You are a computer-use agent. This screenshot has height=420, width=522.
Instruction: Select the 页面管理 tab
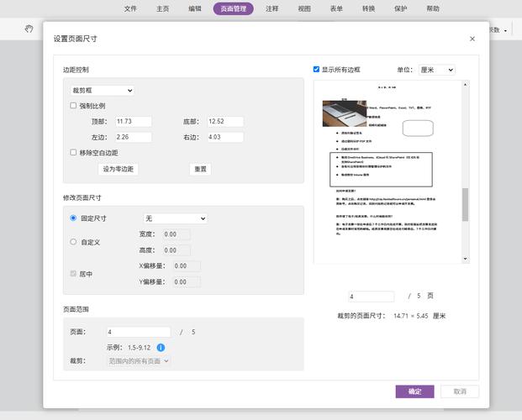pos(234,8)
